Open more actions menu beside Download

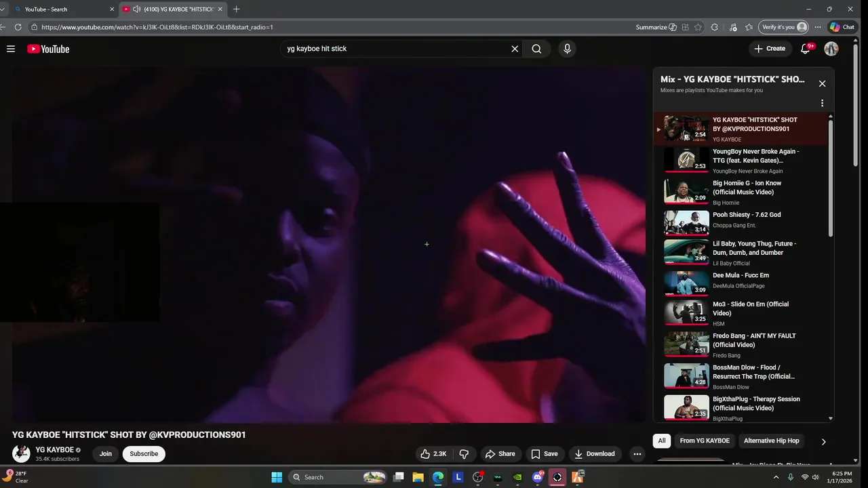click(637, 454)
